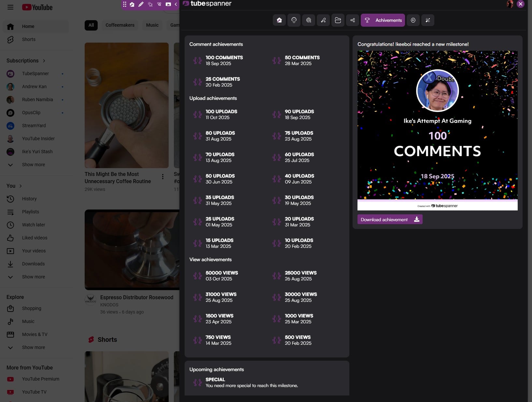Click the pencil icon in purple mini toolbar
Screen dimensions: 532x402
click(141, 4)
